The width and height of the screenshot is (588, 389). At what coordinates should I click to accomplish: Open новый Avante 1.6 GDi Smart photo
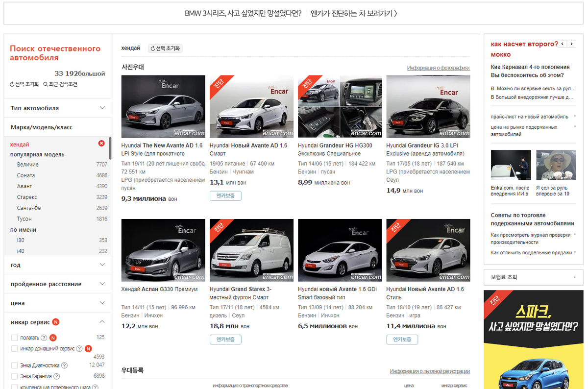pyautogui.click(x=340, y=250)
